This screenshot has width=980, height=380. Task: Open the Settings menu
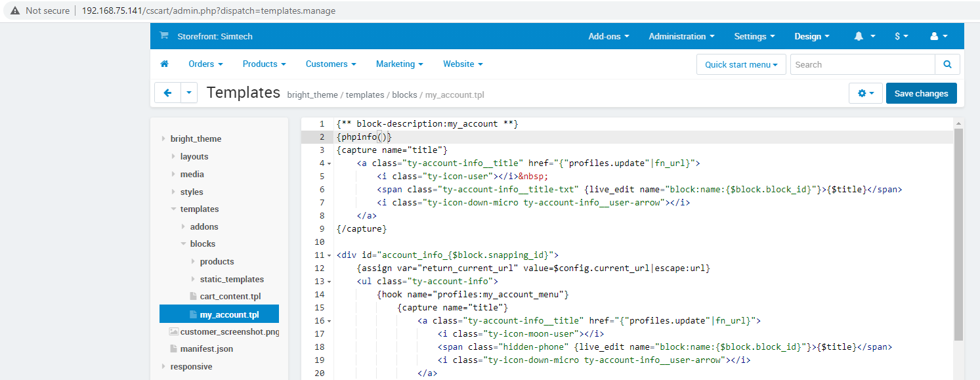[x=754, y=37]
